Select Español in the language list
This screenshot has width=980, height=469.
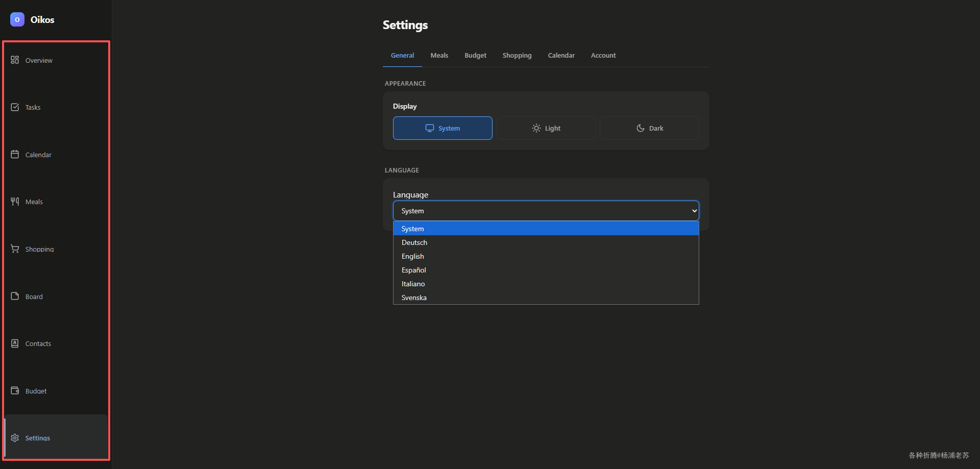[414, 270]
